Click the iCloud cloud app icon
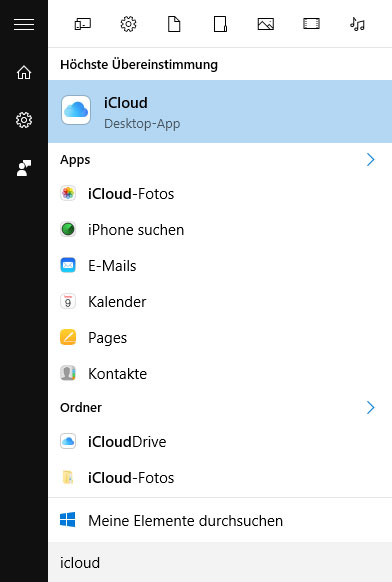This screenshot has height=582, width=392. click(x=76, y=110)
